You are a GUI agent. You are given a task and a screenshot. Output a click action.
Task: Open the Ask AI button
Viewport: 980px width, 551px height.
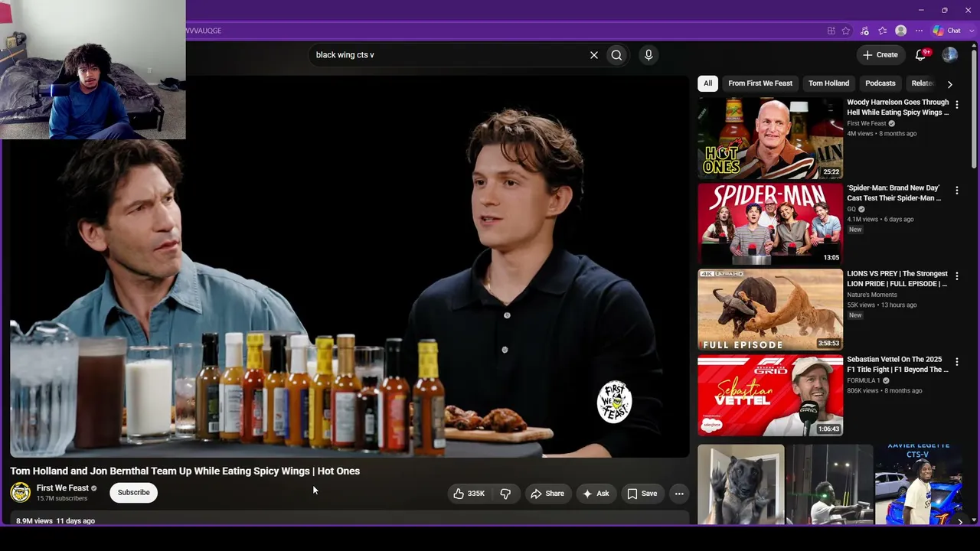596,494
